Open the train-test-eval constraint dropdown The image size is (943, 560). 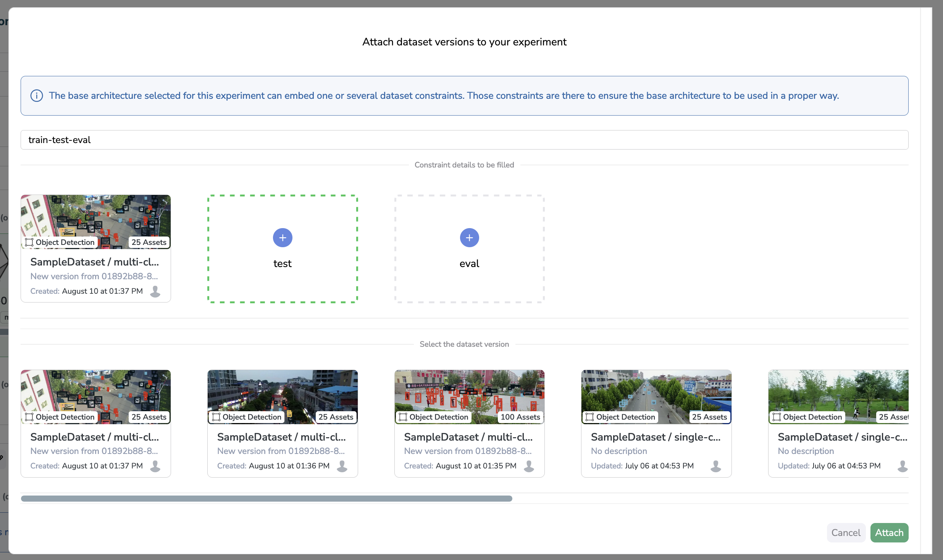tap(464, 140)
